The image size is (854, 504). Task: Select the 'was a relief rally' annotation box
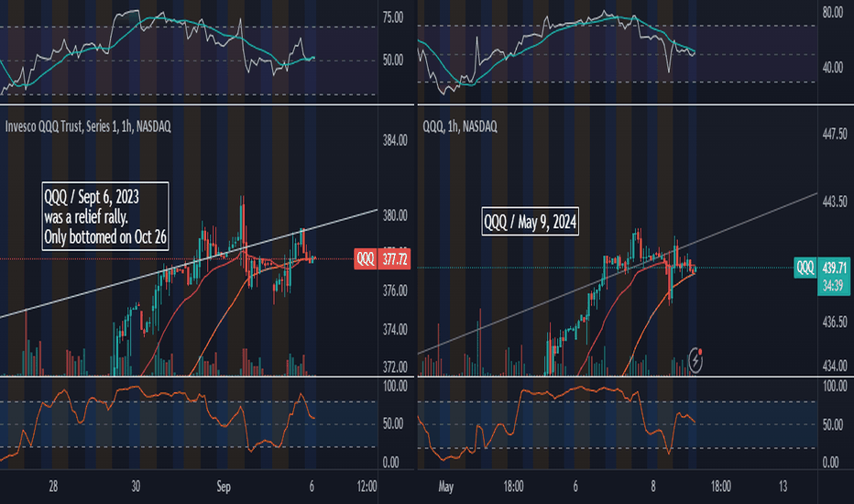coord(105,216)
